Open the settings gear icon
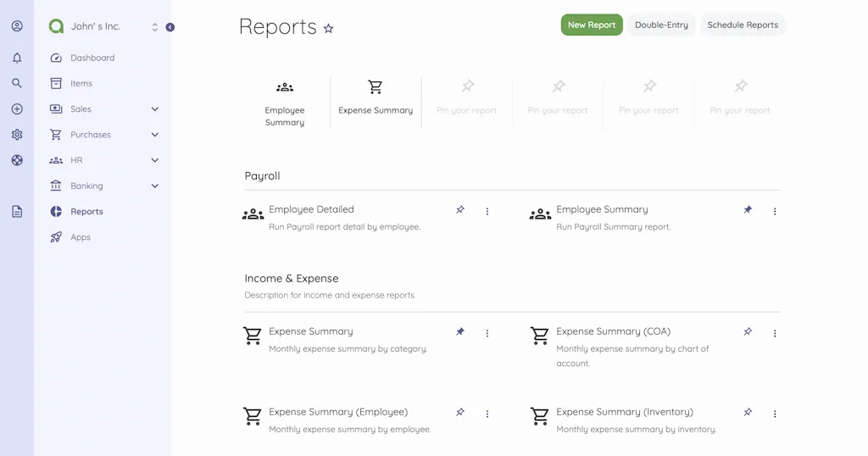The image size is (868, 456). 17,135
